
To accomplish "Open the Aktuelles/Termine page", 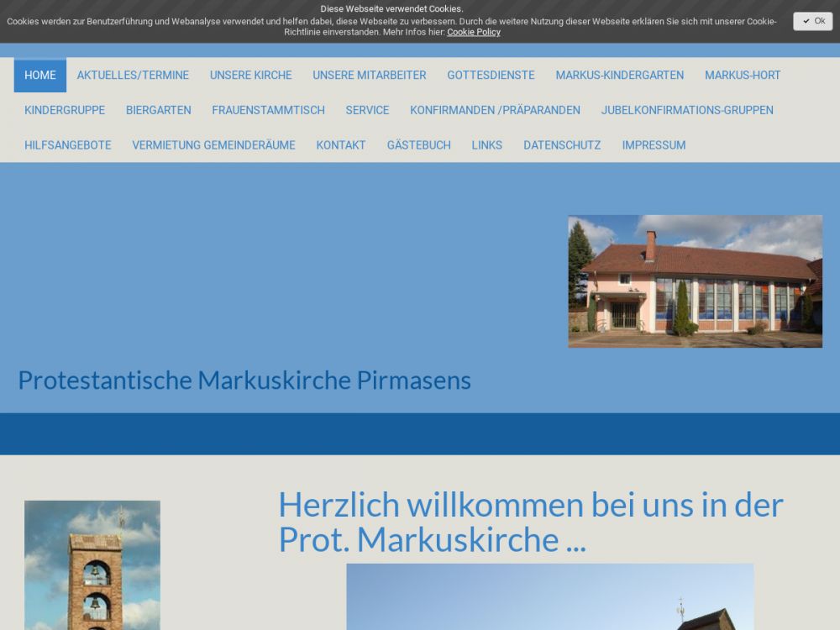I will (133, 76).
